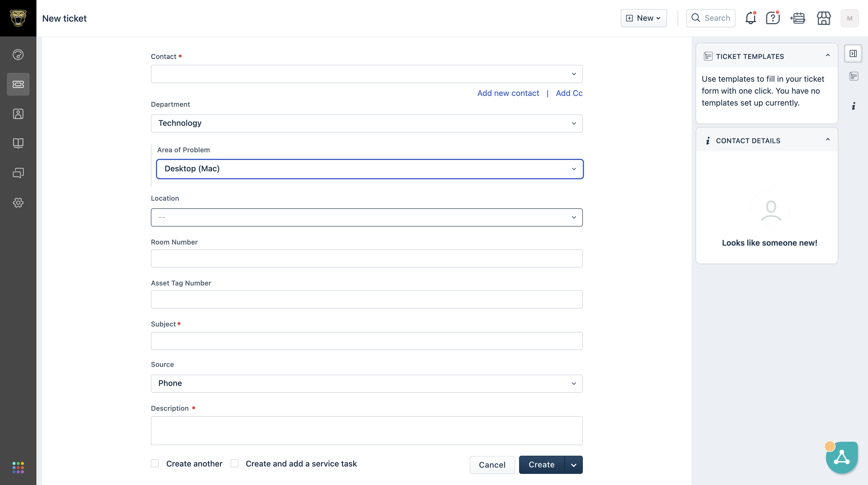This screenshot has width=868, height=485.
Task: Open the notifications bell
Action: pos(751,18)
